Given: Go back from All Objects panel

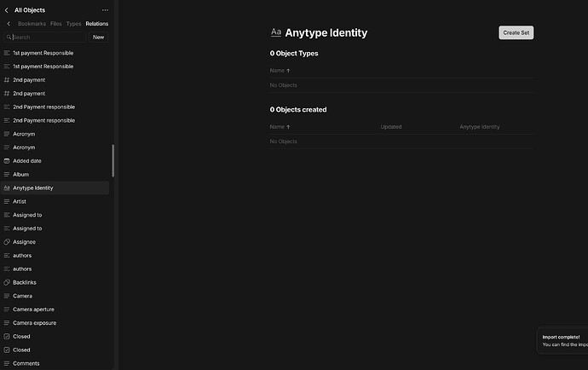Looking at the screenshot, I should click(6, 10).
